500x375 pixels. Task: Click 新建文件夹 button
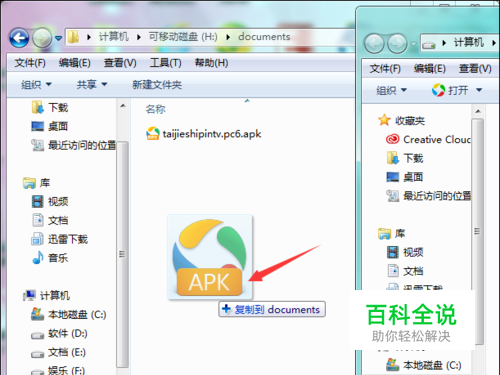[157, 84]
